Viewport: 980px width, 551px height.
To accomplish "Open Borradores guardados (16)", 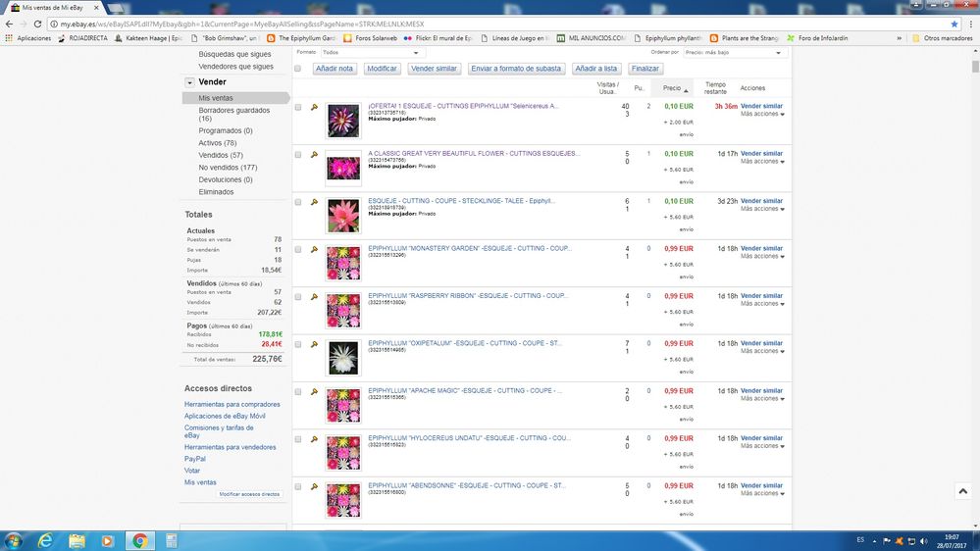I will click(234, 115).
